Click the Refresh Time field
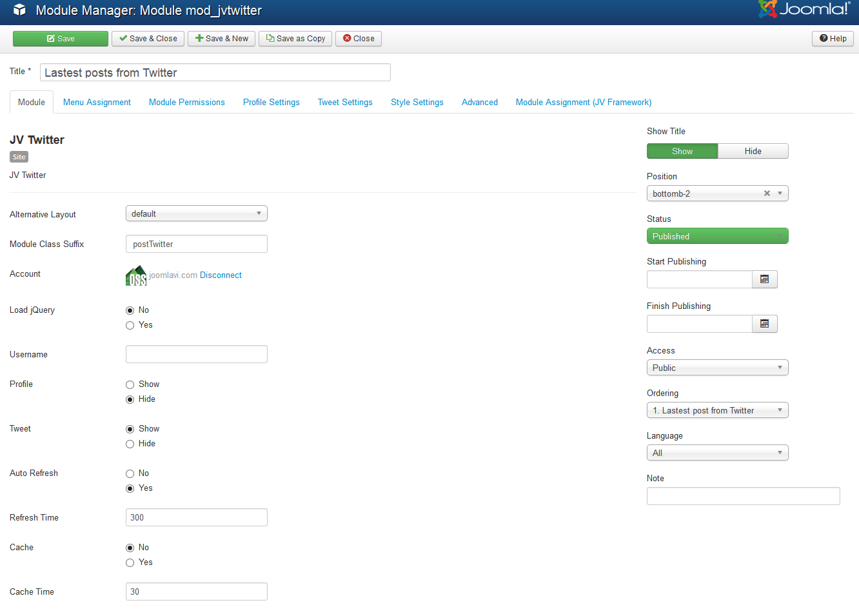Image resolution: width=859 pixels, height=616 pixels. pyautogui.click(x=197, y=517)
